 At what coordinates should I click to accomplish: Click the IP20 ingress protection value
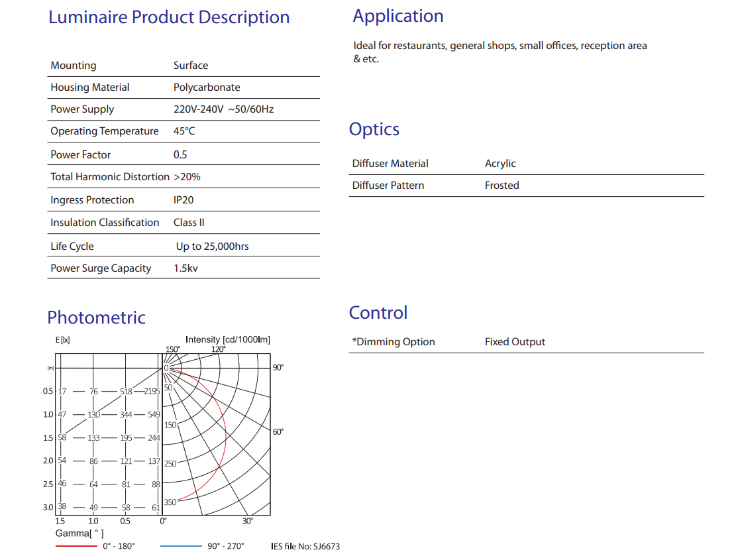[x=183, y=200]
